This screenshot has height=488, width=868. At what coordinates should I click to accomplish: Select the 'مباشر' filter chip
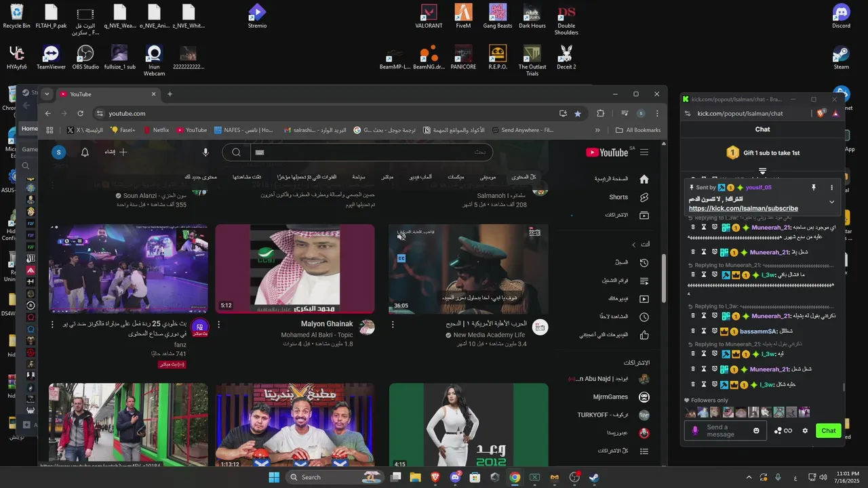pos(387,177)
